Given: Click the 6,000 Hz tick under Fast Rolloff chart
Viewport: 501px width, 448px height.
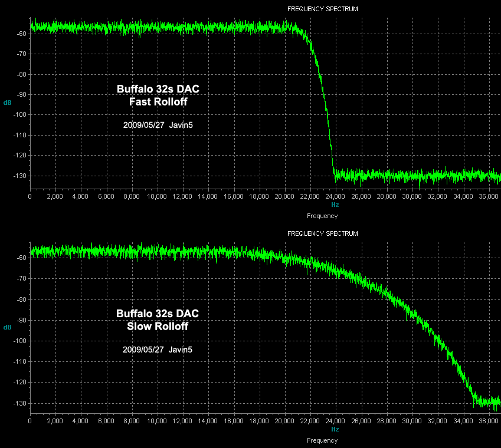Looking at the screenshot, I should [106, 196].
